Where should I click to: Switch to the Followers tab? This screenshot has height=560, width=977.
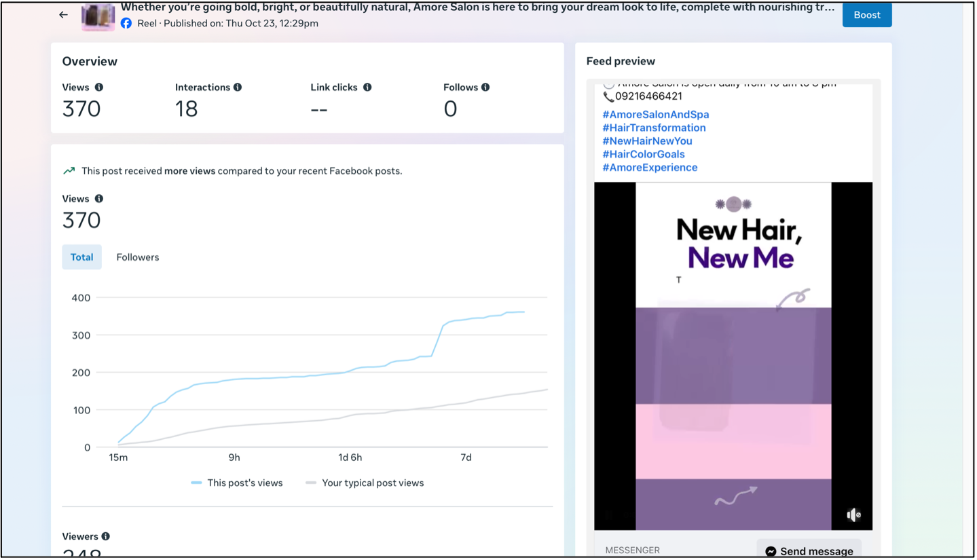[138, 257]
